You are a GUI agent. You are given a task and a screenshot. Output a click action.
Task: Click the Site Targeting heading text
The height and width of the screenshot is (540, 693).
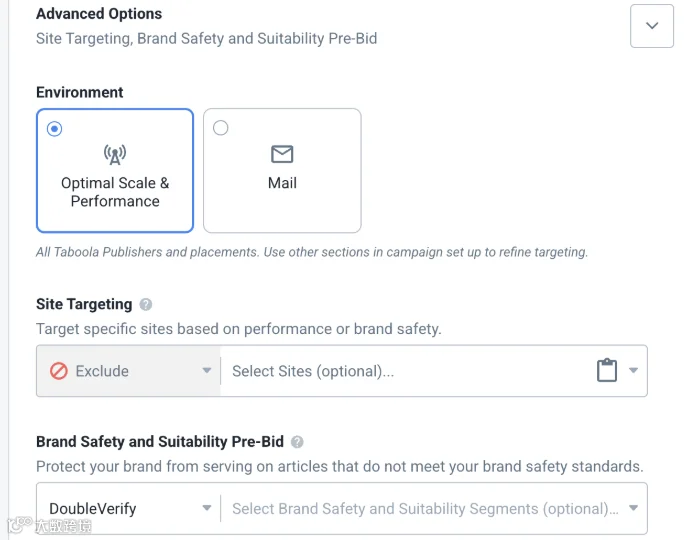pyautogui.click(x=84, y=304)
